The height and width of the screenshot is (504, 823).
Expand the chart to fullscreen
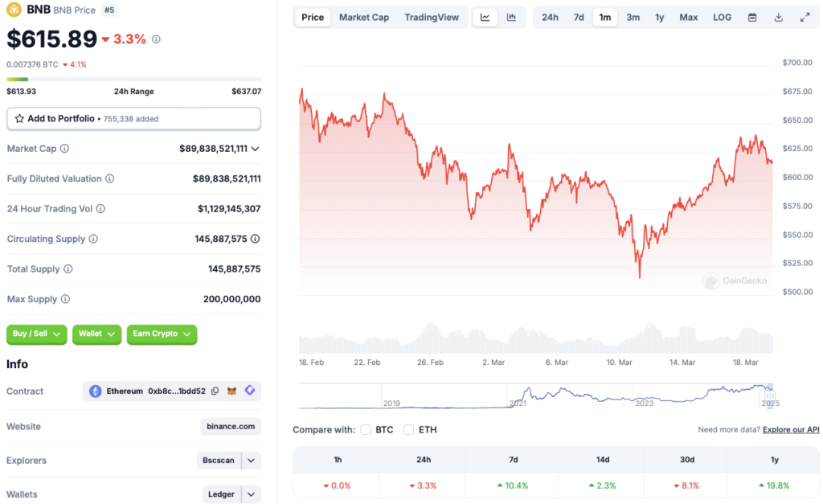[805, 17]
